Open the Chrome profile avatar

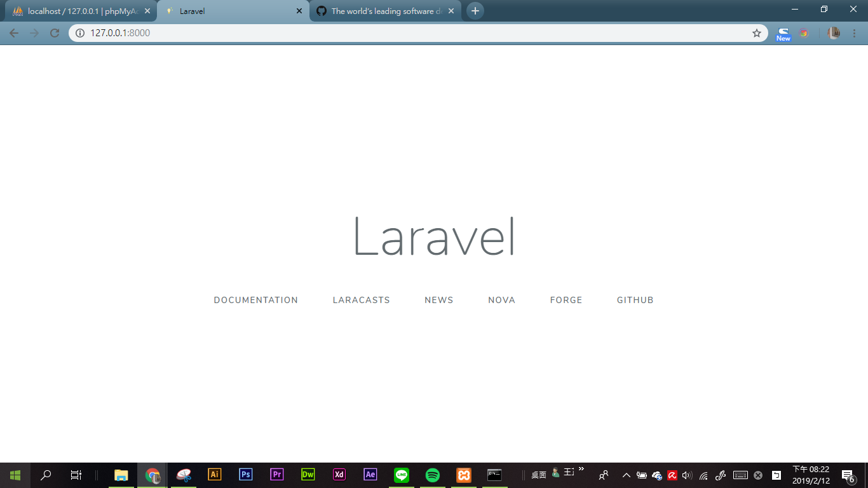pyautogui.click(x=834, y=33)
